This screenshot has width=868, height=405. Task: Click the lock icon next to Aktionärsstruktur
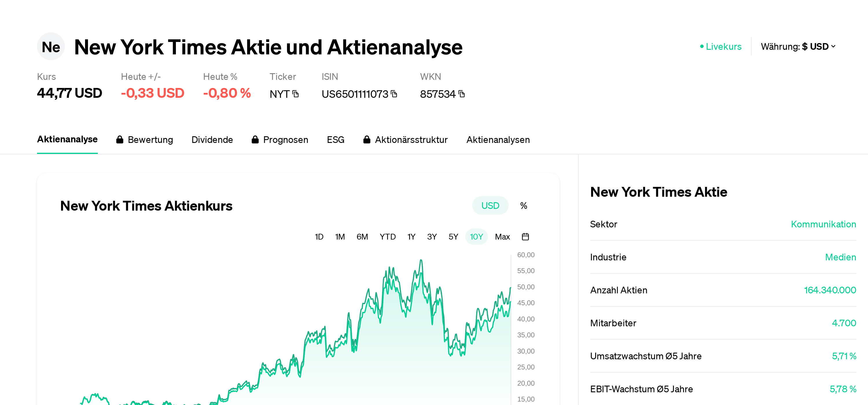click(x=367, y=139)
